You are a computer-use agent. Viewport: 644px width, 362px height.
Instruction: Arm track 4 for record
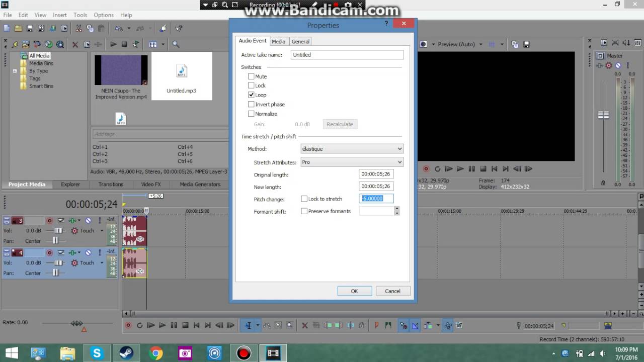[49, 252]
